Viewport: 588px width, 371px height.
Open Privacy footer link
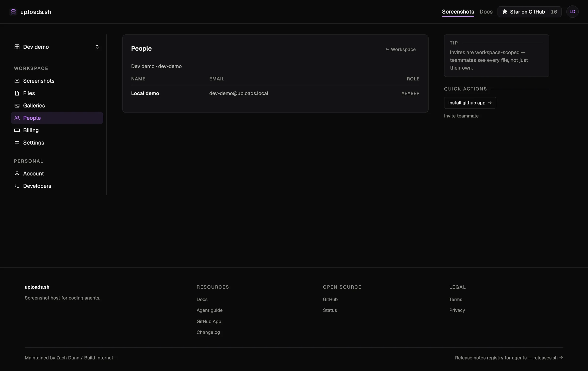457,310
